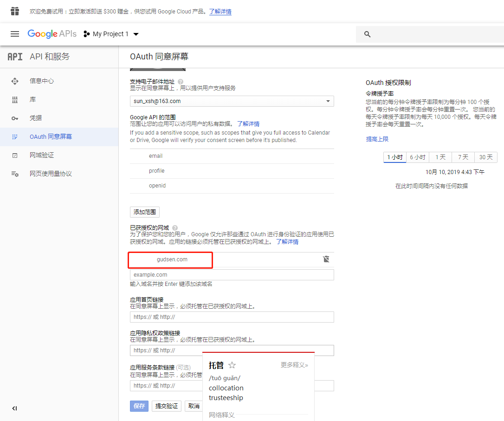Viewport: 504px width, 421px height.
Task: Select the 网域验证 sidebar icon
Action: click(x=15, y=155)
